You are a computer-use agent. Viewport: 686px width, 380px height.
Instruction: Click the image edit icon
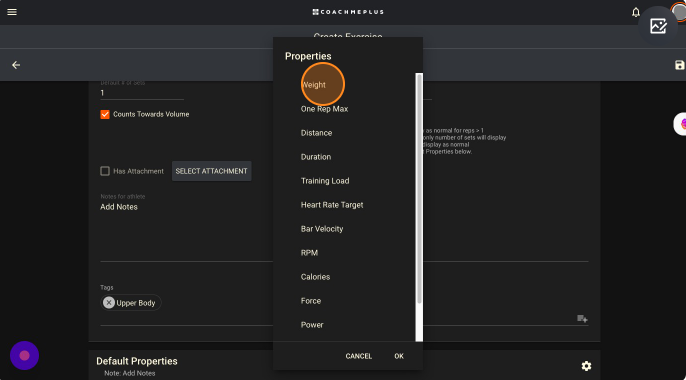[658, 26]
